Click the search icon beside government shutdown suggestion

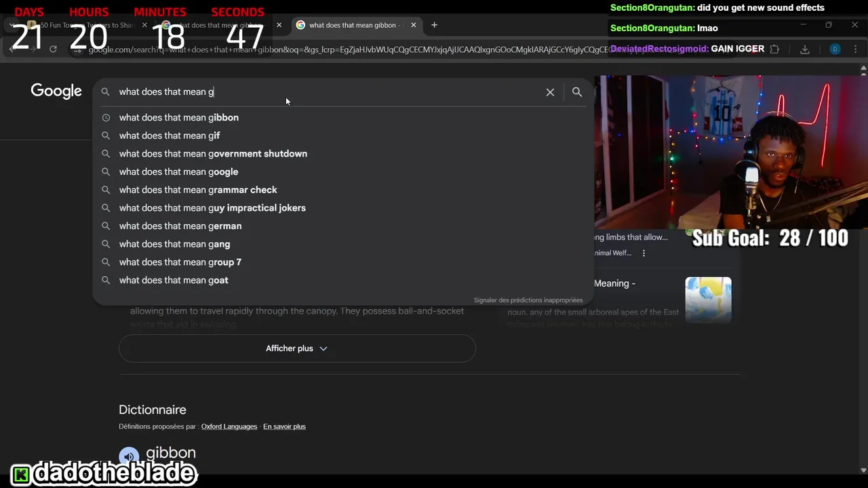point(106,154)
